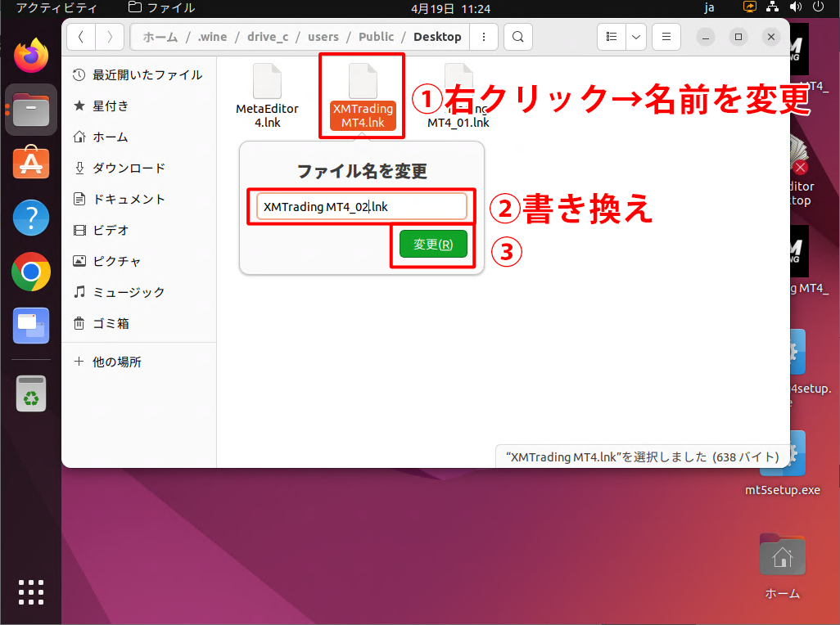Open ゴミ箱 trash in sidebar
840x625 pixels.
tap(111, 324)
